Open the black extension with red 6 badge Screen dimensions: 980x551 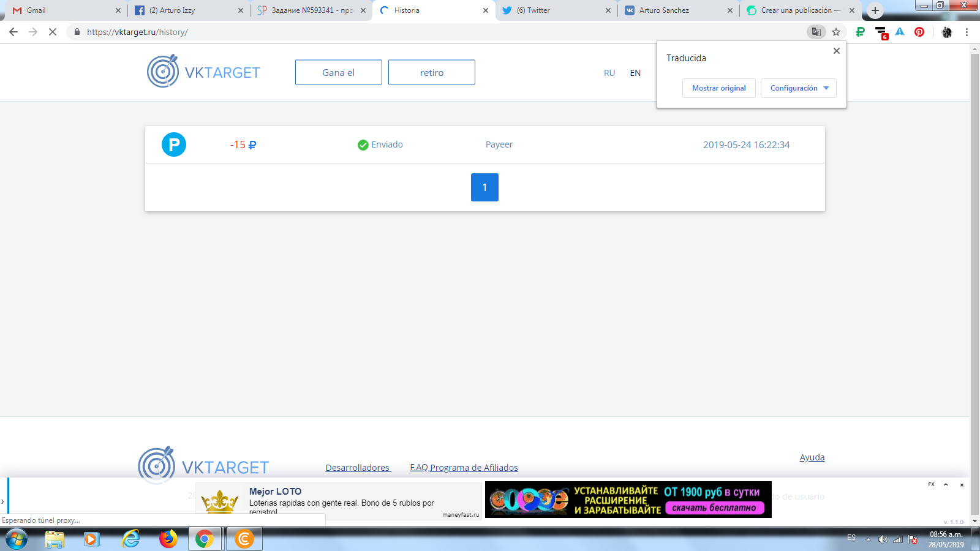pyautogui.click(x=881, y=32)
